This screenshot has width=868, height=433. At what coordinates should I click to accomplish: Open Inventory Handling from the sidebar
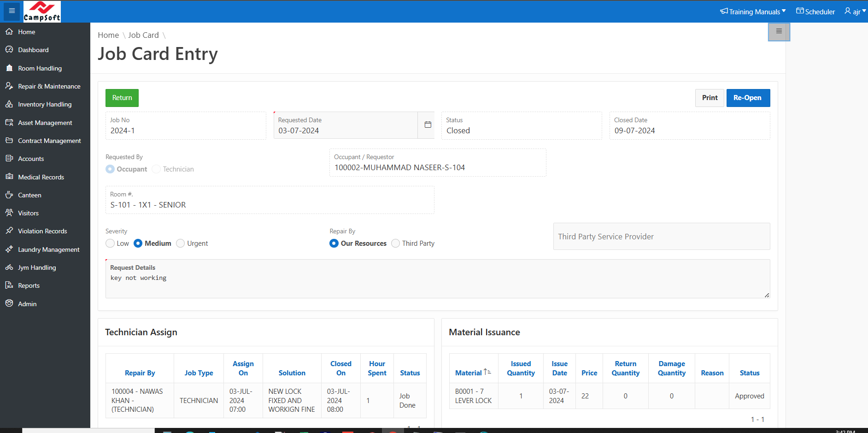pyautogui.click(x=45, y=104)
